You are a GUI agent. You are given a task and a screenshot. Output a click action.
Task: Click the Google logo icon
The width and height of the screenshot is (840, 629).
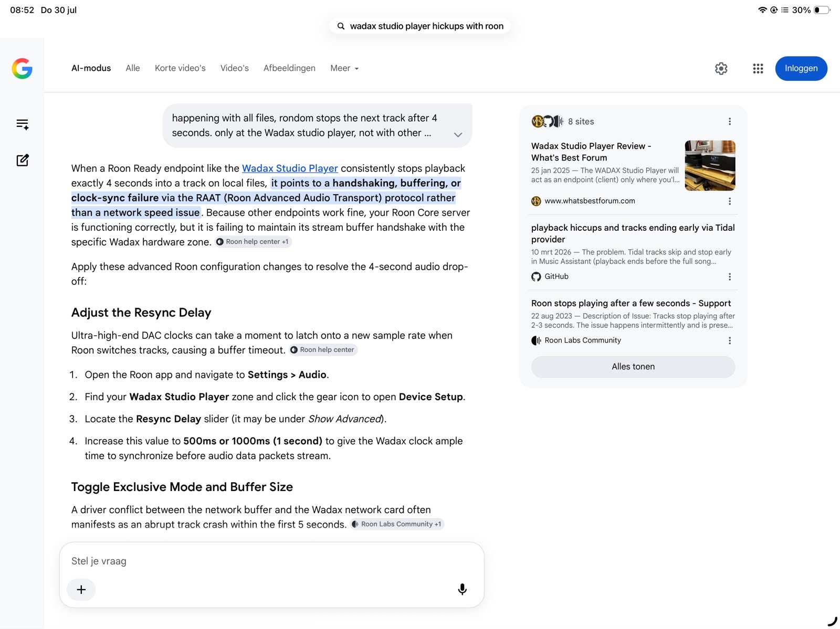(x=22, y=68)
